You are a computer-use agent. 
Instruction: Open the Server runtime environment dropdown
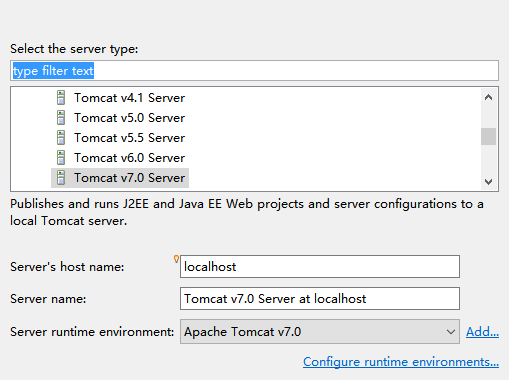(320, 331)
